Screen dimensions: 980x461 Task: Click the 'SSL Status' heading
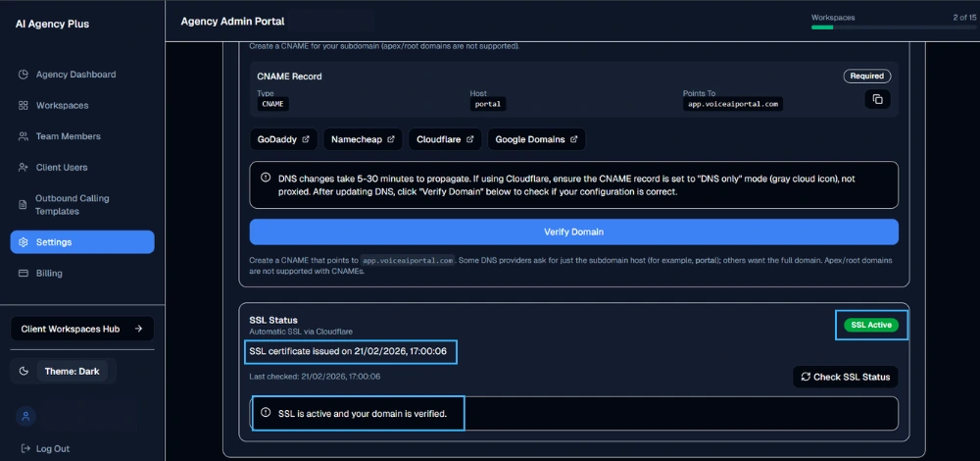pyautogui.click(x=273, y=321)
